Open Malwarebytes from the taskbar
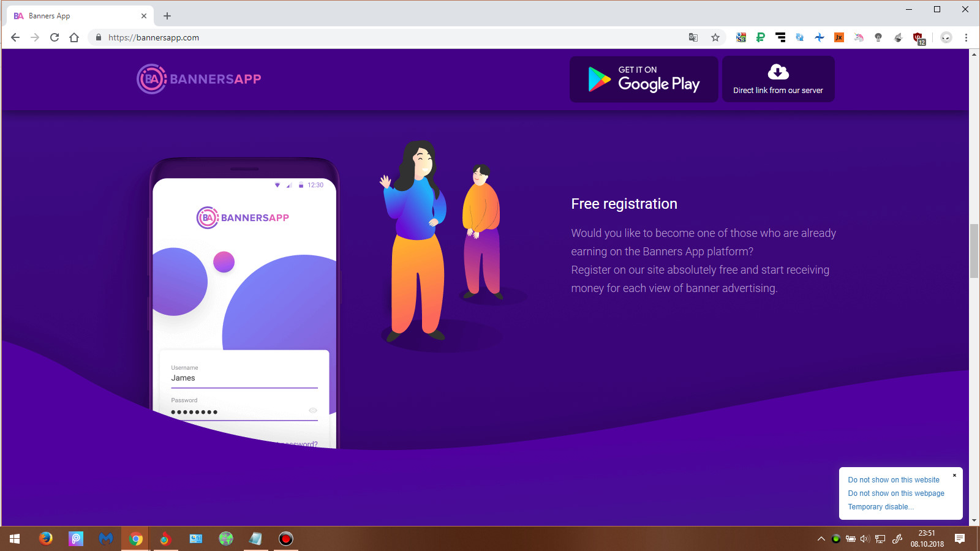Viewport: 980px width, 551px height. (x=105, y=539)
